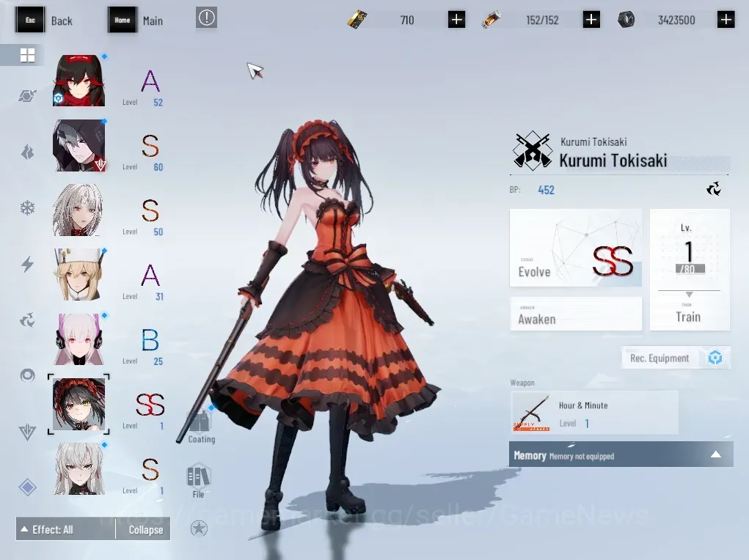Click the Esc Back button
749x560 pixels.
click(44, 20)
